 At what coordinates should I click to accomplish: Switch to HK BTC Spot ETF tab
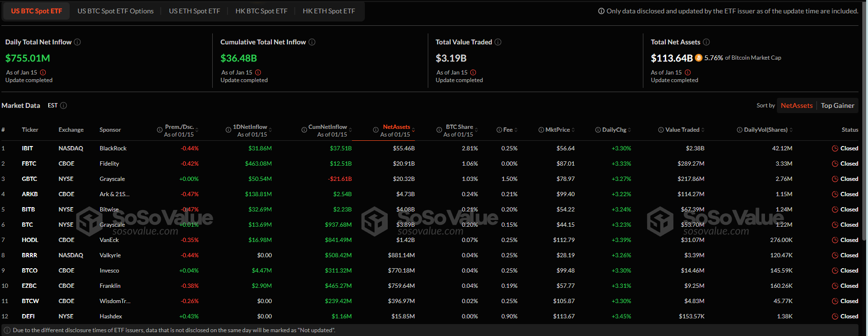coord(261,11)
